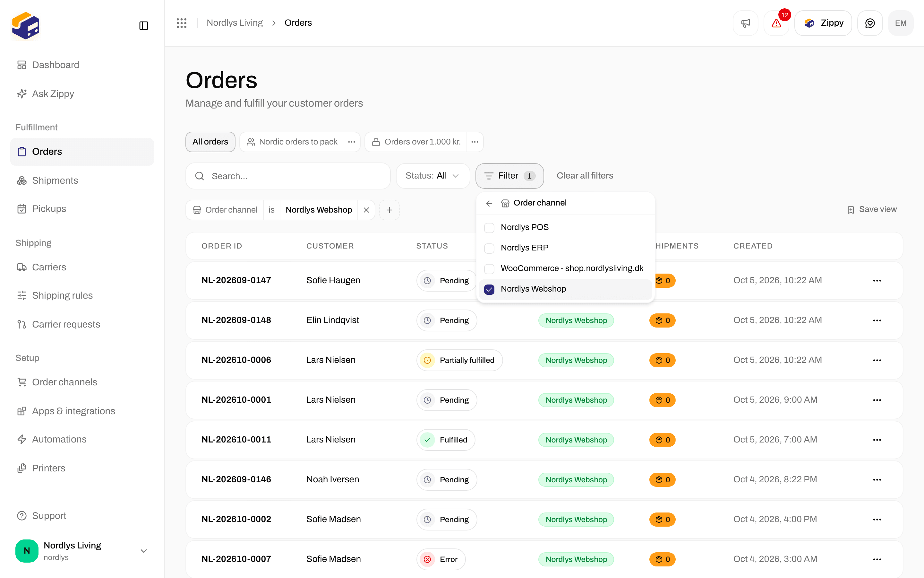Change the 'is' filter operator

pos(271,210)
